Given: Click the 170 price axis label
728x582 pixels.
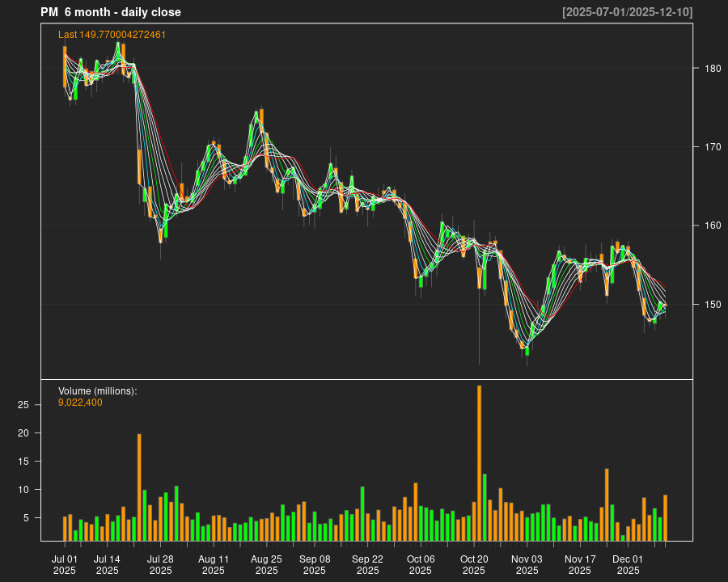Looking at the screenshot, I should 712,147.
